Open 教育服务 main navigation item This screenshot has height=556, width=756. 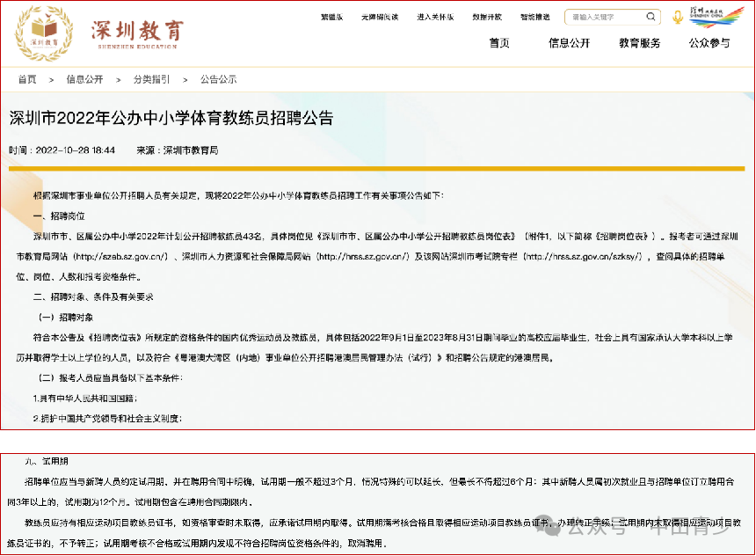(640, 43)
